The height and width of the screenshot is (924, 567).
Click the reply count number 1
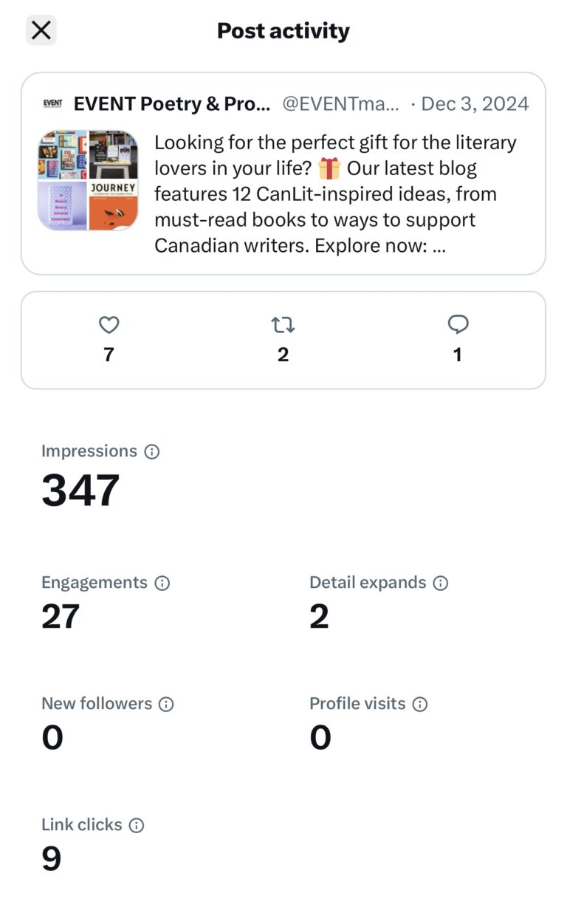[458, 355]
